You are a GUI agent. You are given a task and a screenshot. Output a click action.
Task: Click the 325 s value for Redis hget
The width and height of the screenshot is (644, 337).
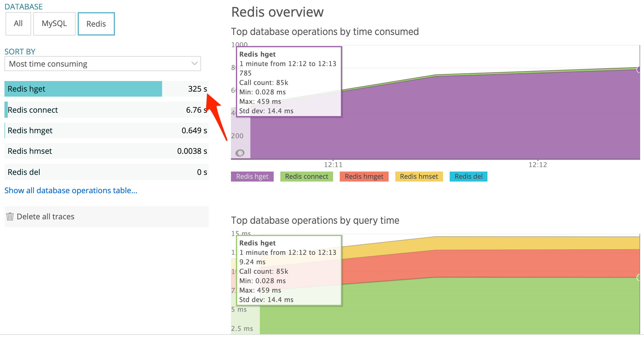tap(197, 89)
